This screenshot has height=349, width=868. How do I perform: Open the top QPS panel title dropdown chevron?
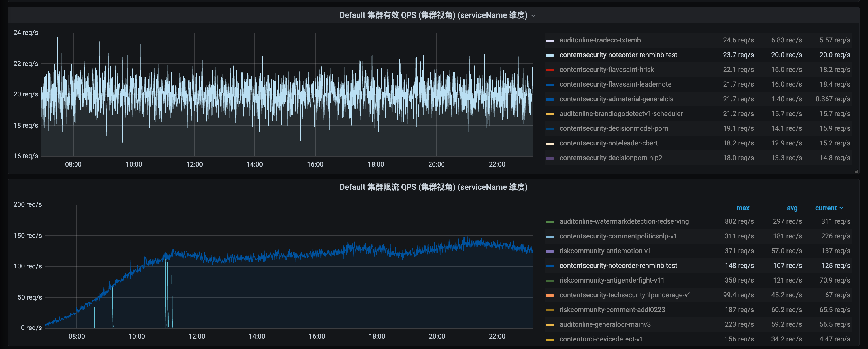(x=533, y=16)
